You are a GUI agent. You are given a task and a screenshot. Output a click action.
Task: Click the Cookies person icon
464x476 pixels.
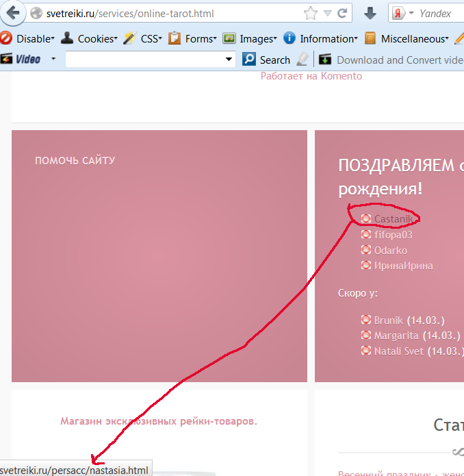(66, 38)
